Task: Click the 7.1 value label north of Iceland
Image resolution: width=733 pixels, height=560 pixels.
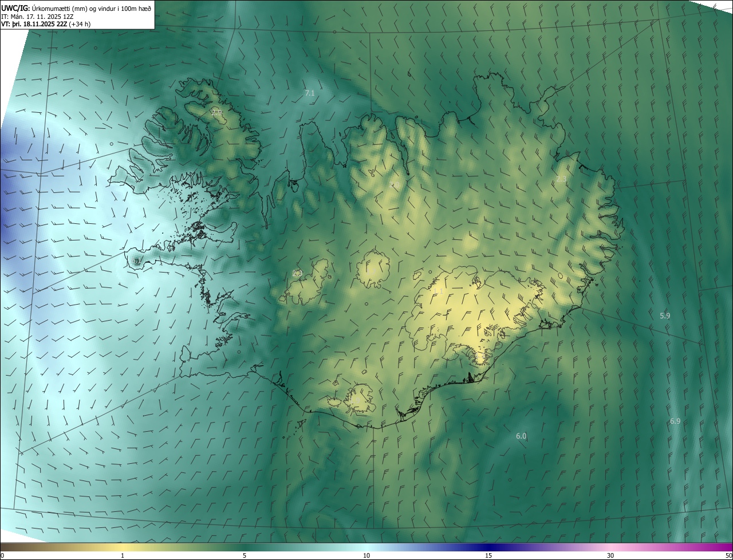Action: 310,93
